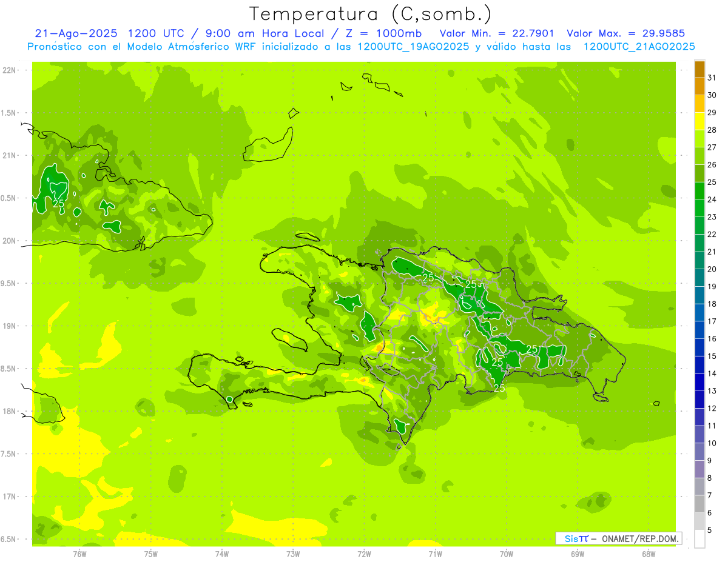Click the '73W' longitude axis label
Image resolution: width=728 pixels, height=562 pixels.
tap(293, 554)
